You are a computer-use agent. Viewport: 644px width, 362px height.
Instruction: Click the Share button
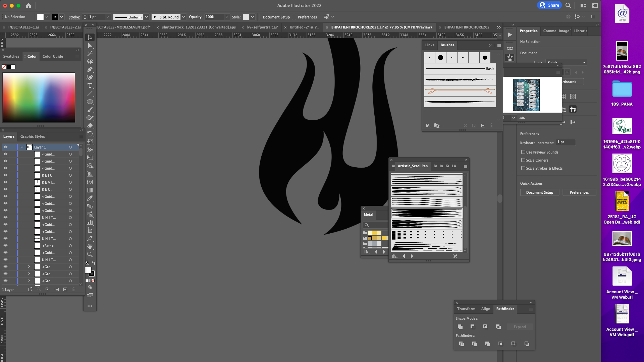[549, 5]
